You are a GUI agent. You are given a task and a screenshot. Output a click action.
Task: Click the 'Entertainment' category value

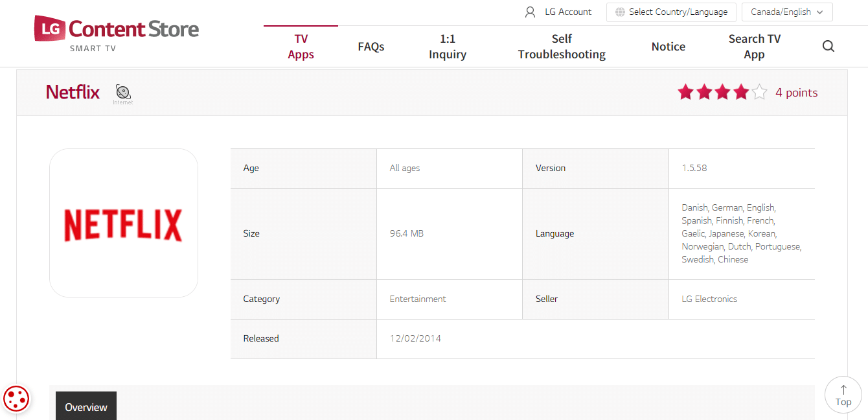(418, 299)
